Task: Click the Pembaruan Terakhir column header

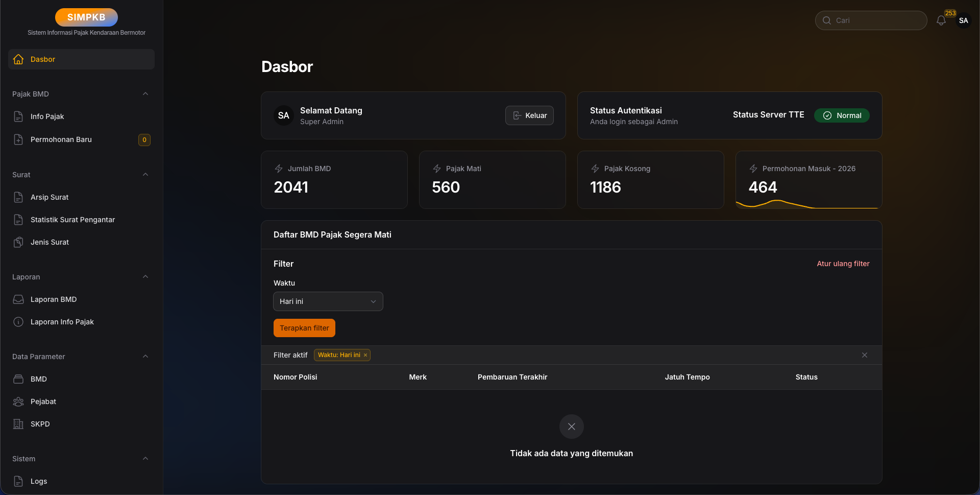Action: pyautogui.click(x=512, y=377)
